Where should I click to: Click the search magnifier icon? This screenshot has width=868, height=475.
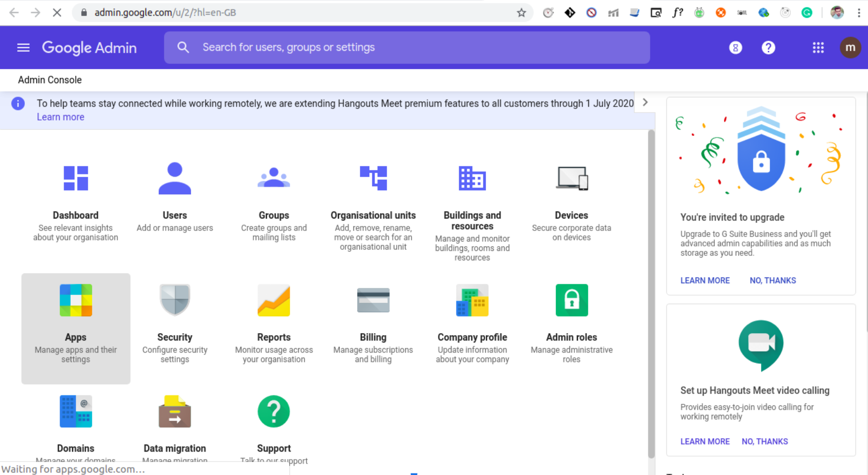[x=183, y=47]
